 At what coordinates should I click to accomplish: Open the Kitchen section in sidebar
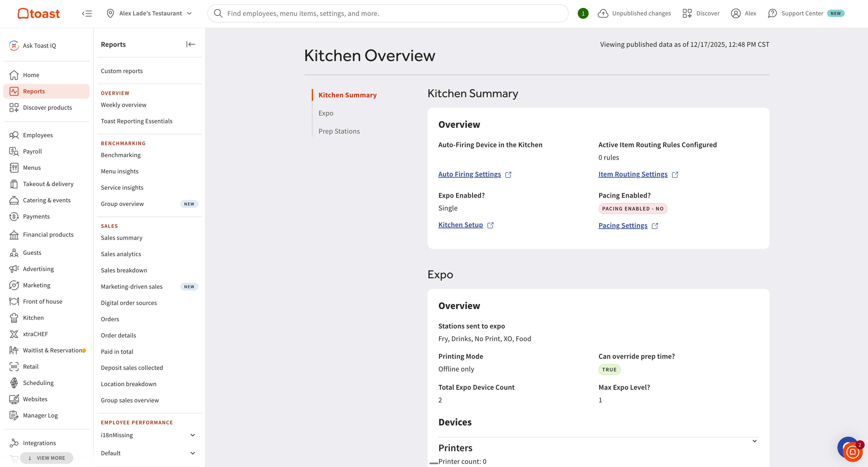tap(33, 318)
